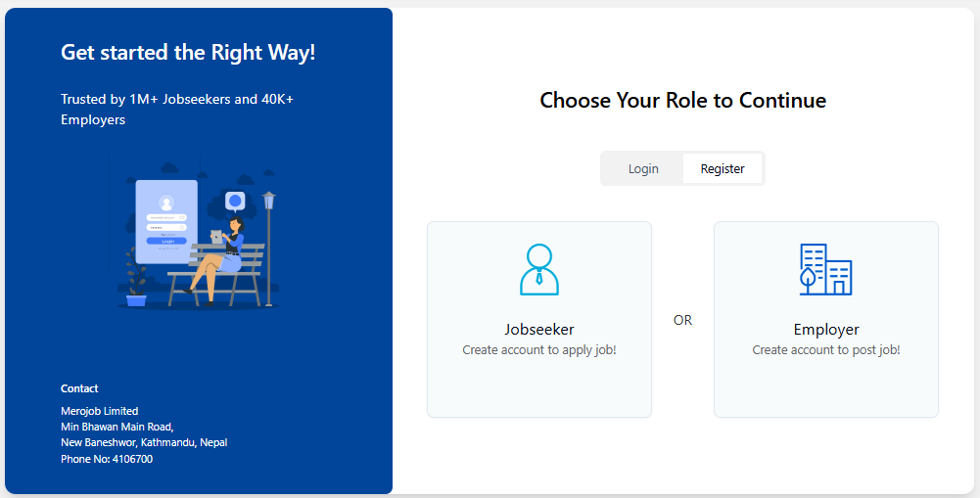
Task: Click the chat bubble icon in the illustration
Action: pos(235,202)
